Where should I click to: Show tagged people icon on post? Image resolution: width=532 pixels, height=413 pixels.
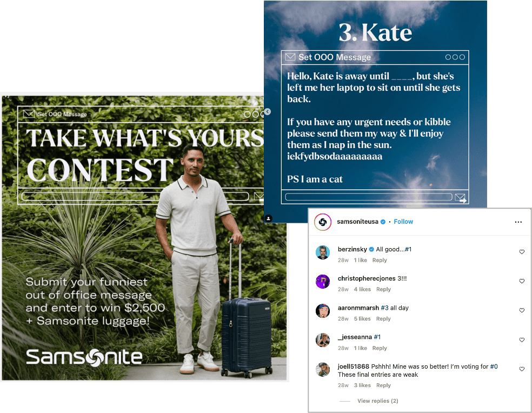pos(268,218)
